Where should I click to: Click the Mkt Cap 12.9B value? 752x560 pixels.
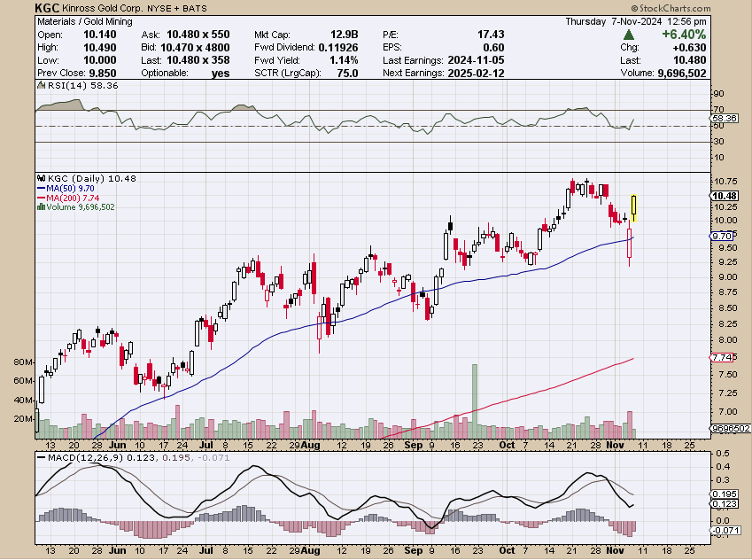[344, 35]
